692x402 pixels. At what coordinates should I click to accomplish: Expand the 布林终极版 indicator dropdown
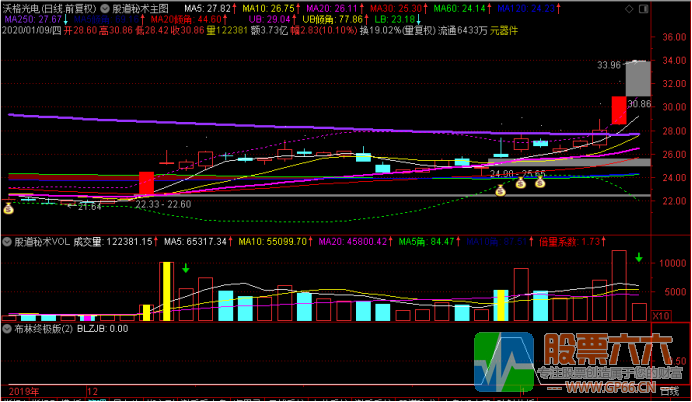pyautogui.click(x=72, y=327)
